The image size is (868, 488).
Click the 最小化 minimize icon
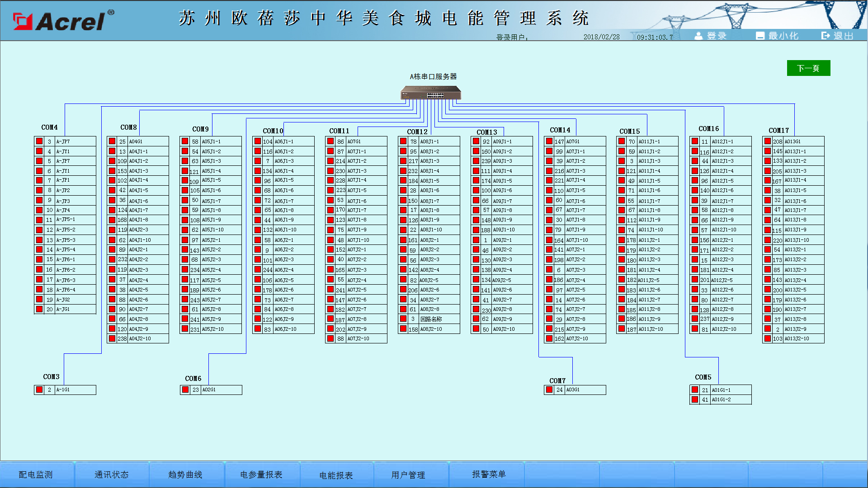pyautogui.click(x=760, y=36)
